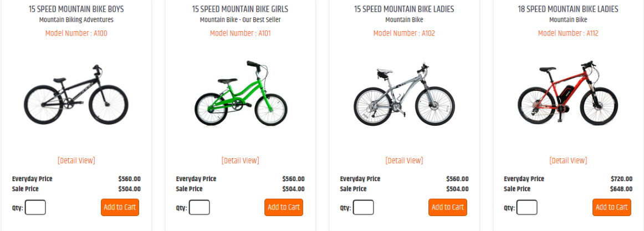Add the 18 Speed Ladies bike to cart
644x231 pixels.
611,207
